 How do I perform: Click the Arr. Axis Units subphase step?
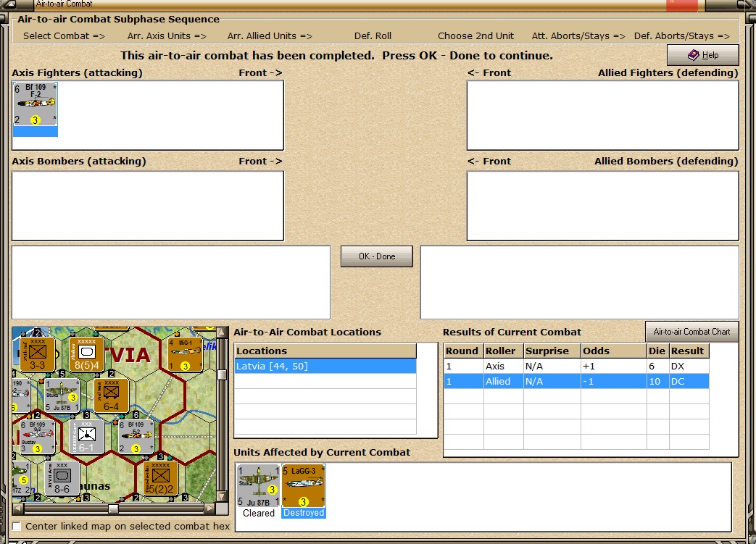[x=167, y=35]
